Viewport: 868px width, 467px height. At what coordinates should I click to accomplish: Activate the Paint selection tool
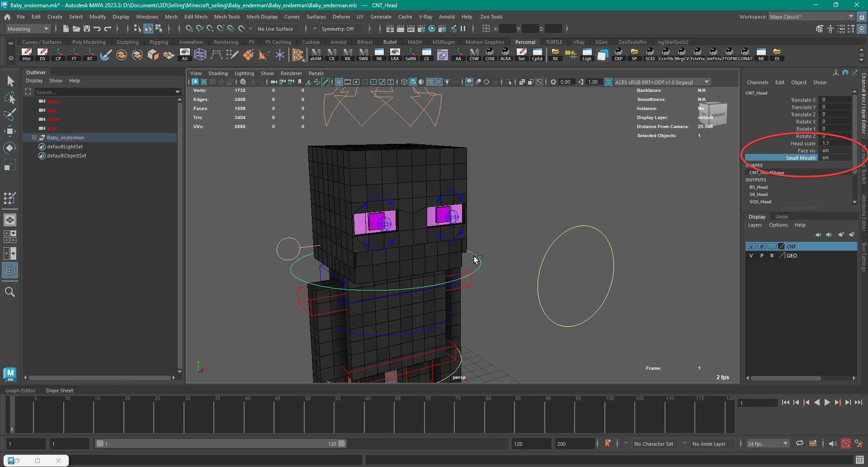[10, 114]
